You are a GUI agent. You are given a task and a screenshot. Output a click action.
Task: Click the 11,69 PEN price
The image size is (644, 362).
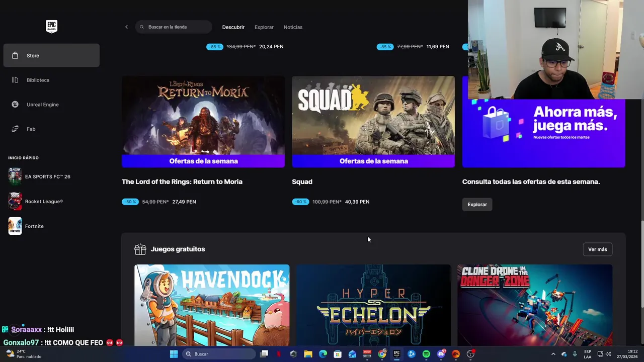[x=438, y=47]
